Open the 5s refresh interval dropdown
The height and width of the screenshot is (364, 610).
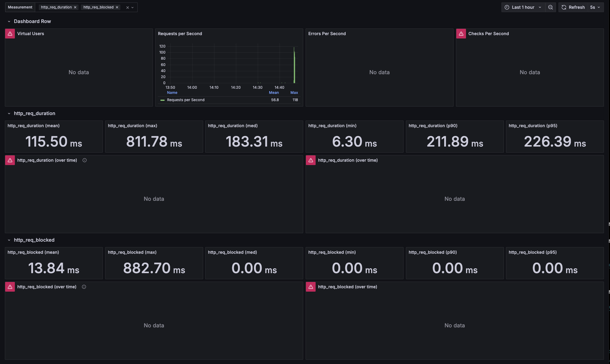click(x=595, y=7)
